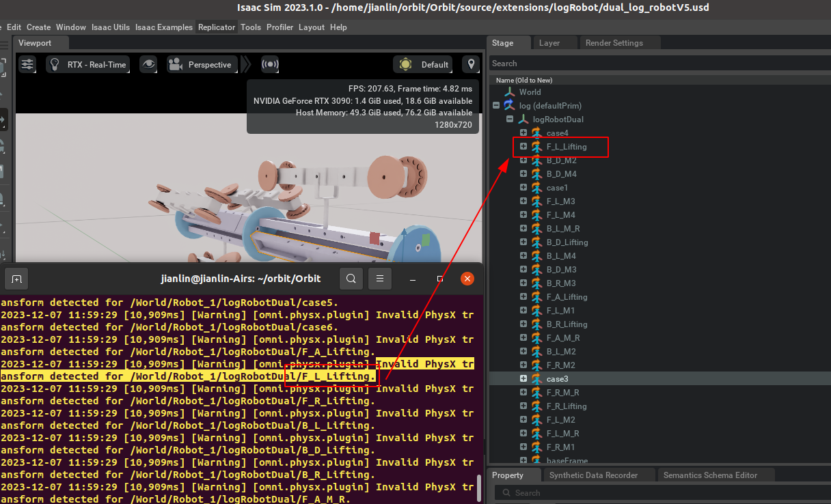Click the B_L_M_R prim icon
This screenshot has height=504, width=831.
click(536, 229)
